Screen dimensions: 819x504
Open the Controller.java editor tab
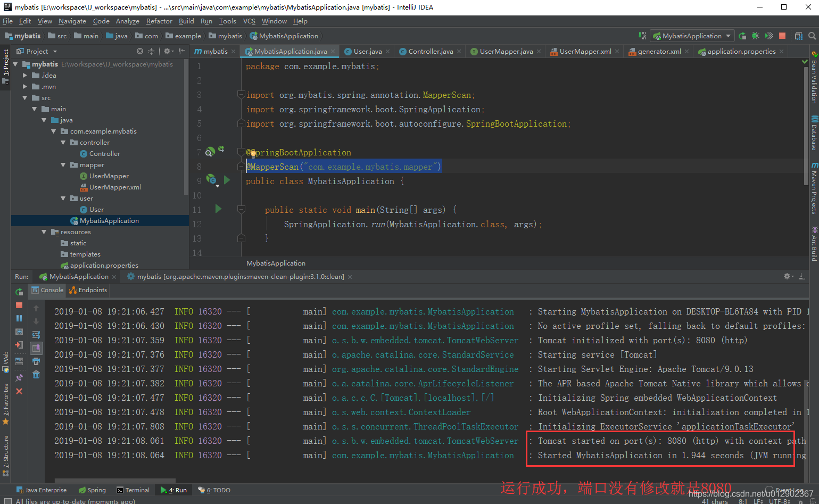click(431, 51)
